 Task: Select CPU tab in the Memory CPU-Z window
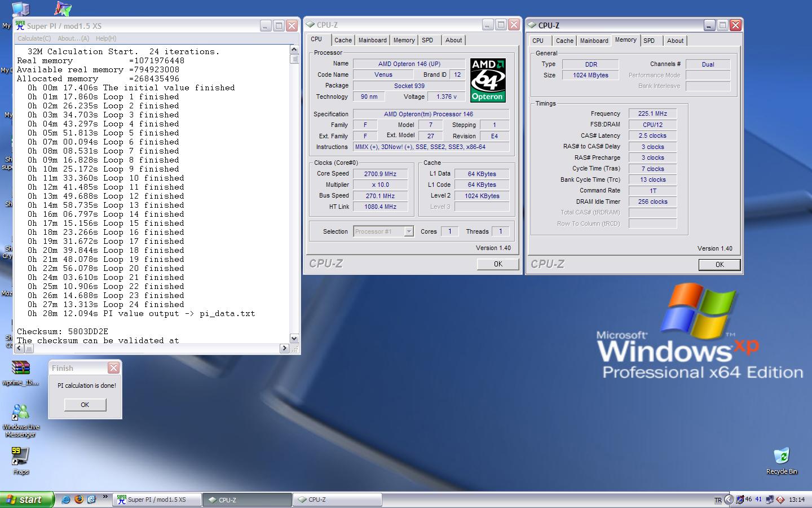point(538,41)
